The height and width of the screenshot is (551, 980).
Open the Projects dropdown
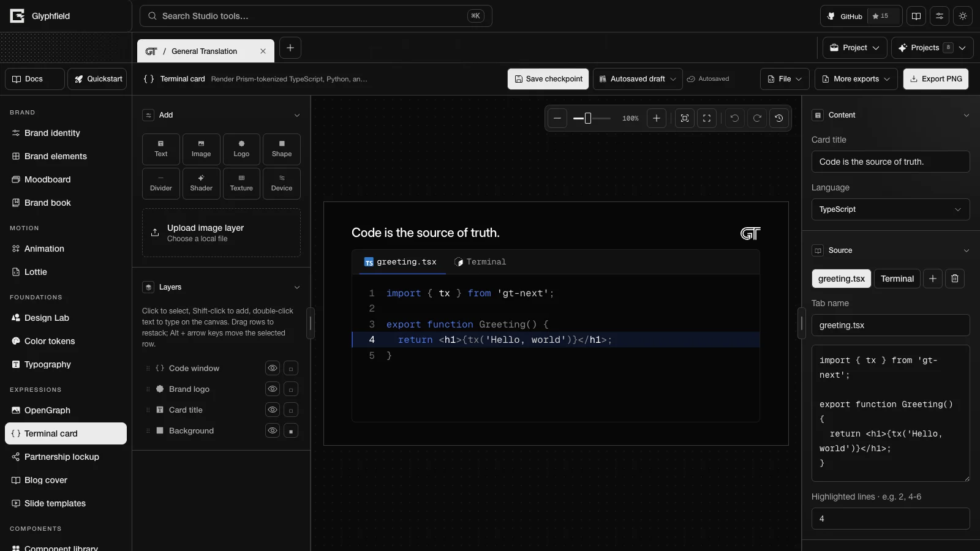coord(932,48)
